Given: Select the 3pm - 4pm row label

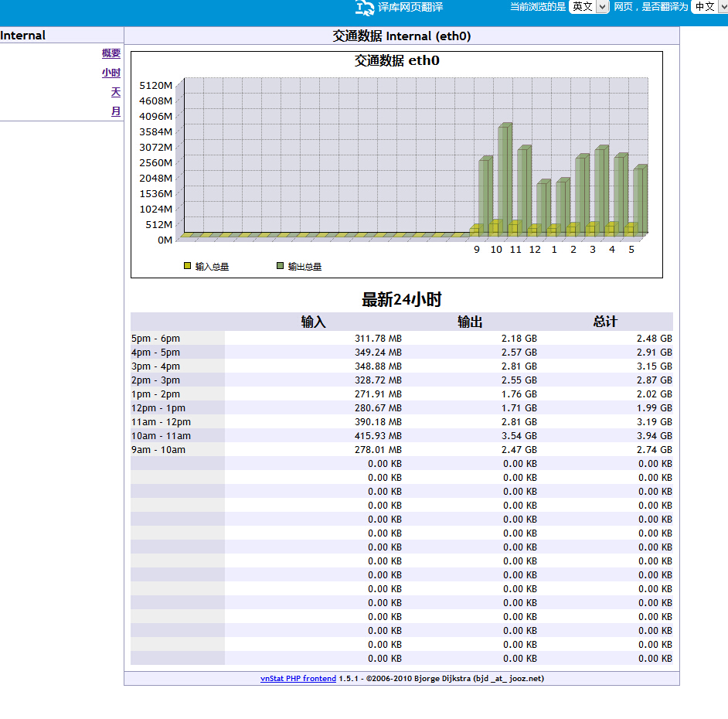Looking at the screenshot, I should click(x=155, y=366).
